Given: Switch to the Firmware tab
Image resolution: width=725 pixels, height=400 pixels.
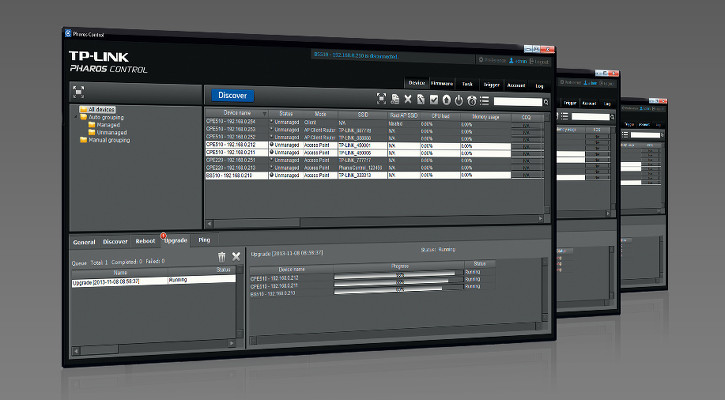Looking at the screenshot, I should click(x=442, y=84).
